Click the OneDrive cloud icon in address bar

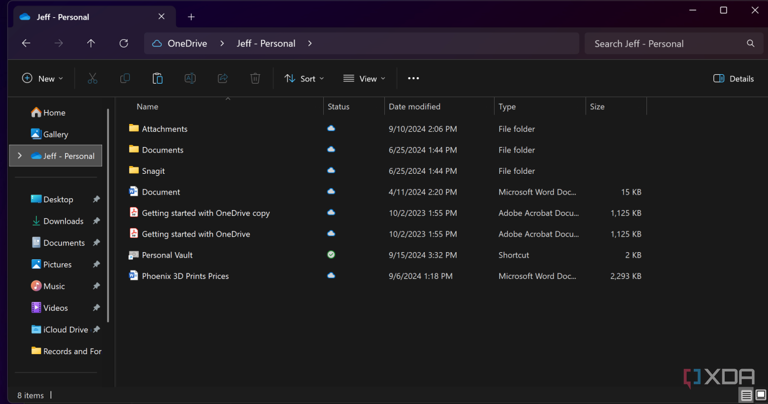pyautogui.click(x=157, y=44)
